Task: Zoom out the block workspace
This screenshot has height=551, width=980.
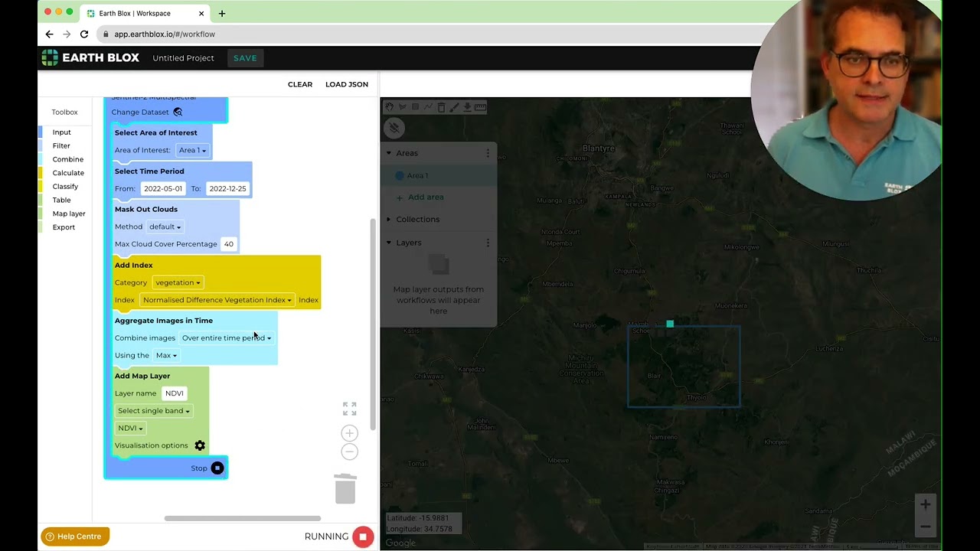Action: [x=349, y=452]
